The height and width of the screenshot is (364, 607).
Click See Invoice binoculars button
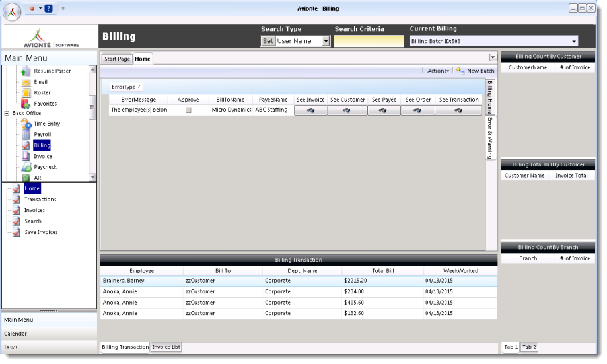coord(310,110)
